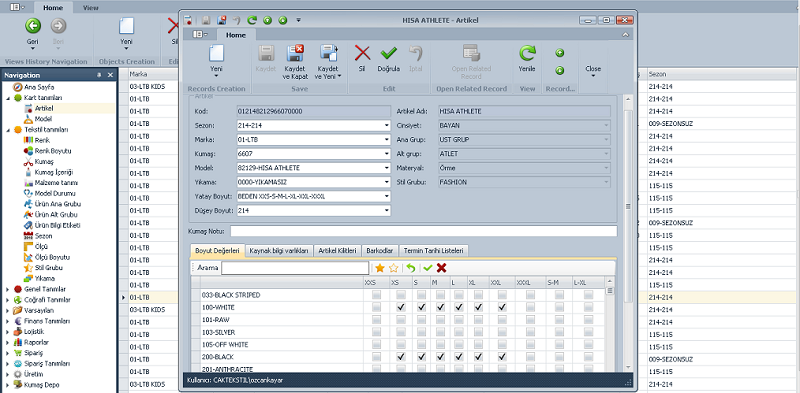Open the Kumaş dropdown showing 6607

click(x=387, y=154)
